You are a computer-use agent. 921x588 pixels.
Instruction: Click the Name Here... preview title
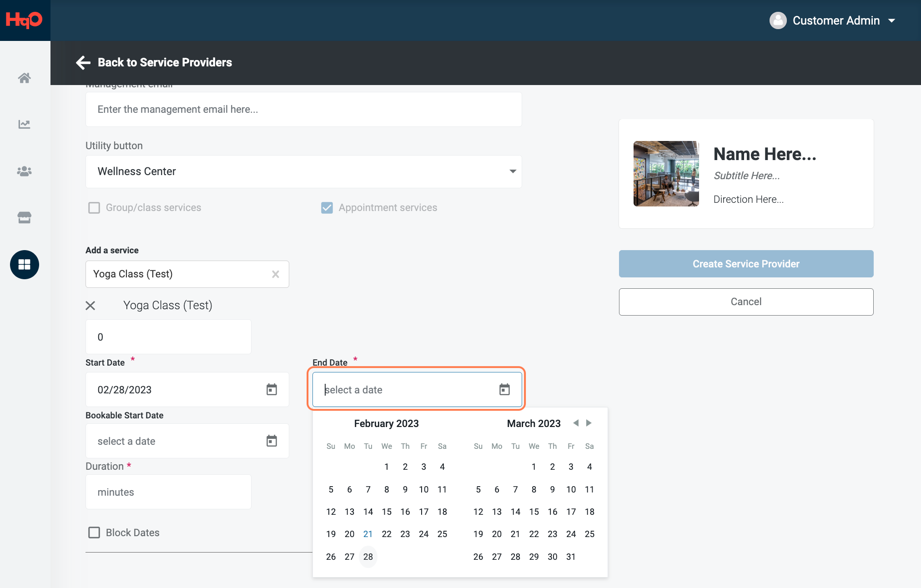point(765,154)
